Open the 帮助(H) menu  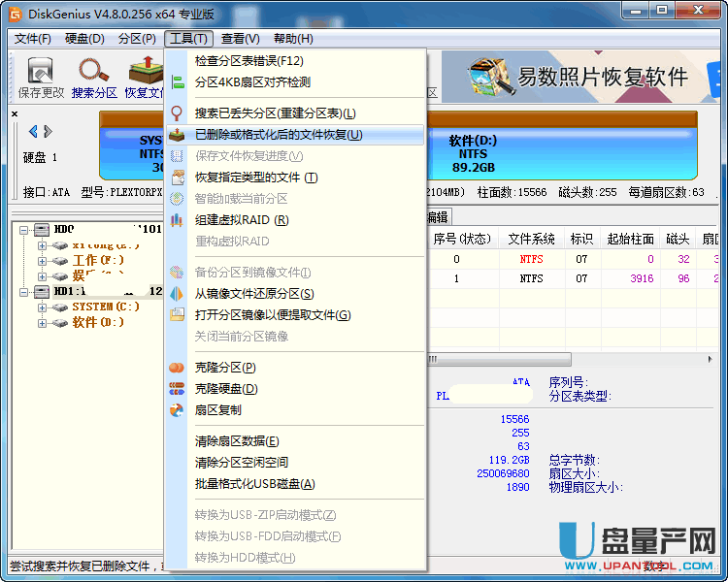(293, 39)
